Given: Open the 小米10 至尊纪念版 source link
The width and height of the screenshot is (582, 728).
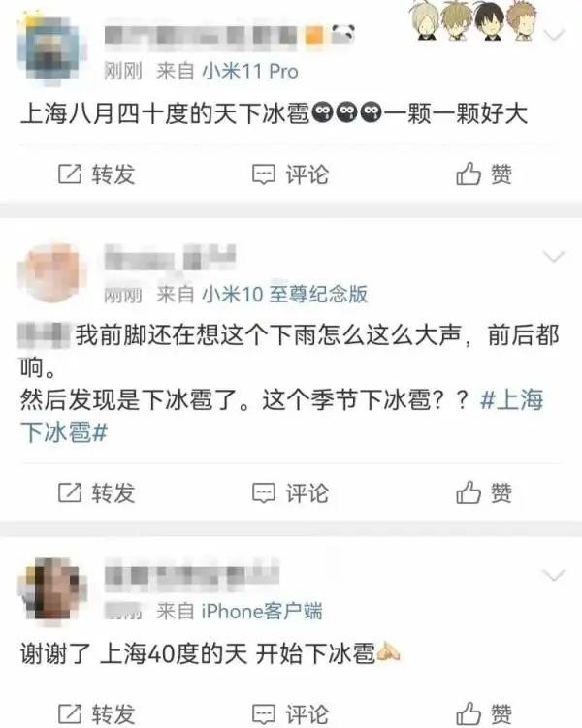Looking at the screenshot, I should (285, 294).
